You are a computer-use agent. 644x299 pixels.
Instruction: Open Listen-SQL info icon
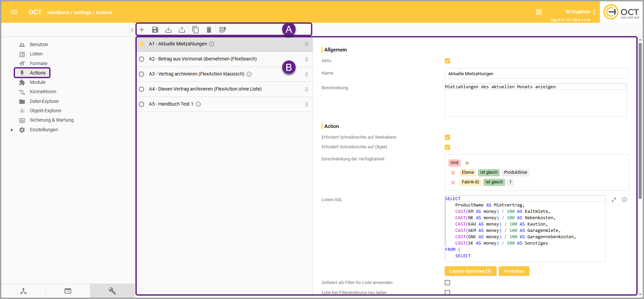[x=624, y=200]
